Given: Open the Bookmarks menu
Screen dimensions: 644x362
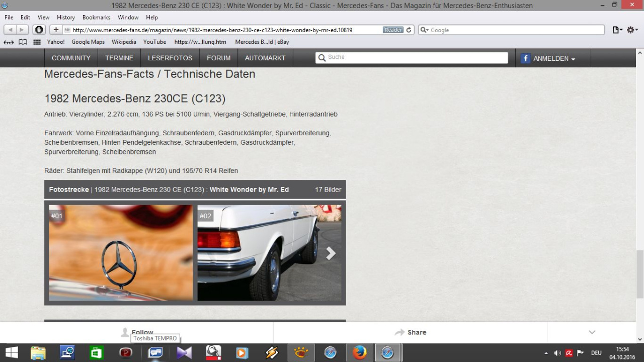Looking at the screenshot, I should (96, 17).
